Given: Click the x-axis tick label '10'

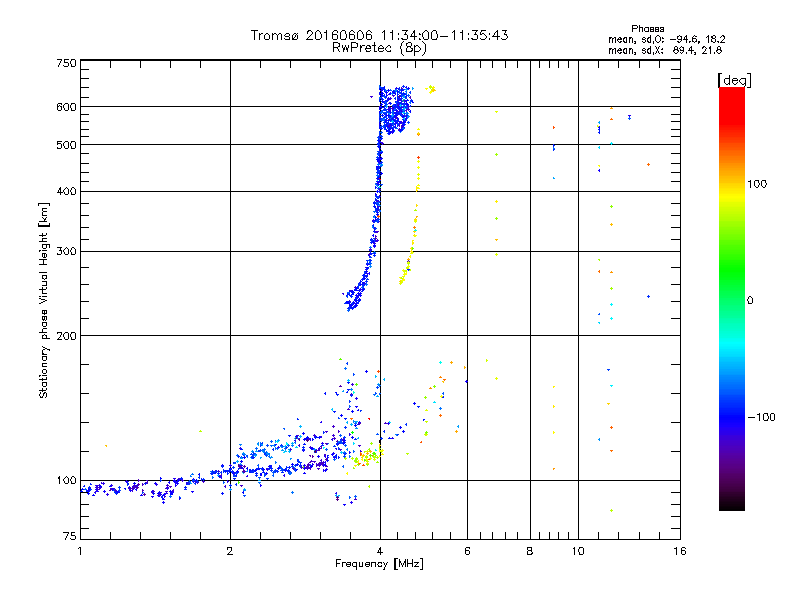Looking at the screenshot, I should [x=578, y=551].
